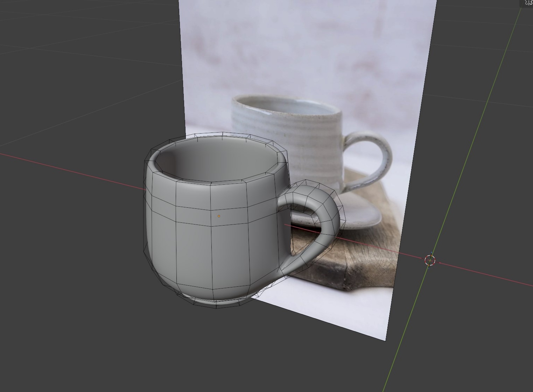Image resolution: width=533 pixels, height=392 pixels.
Task: Open the butterfly mirror symmetry options icon
Action: click(528, 3)
